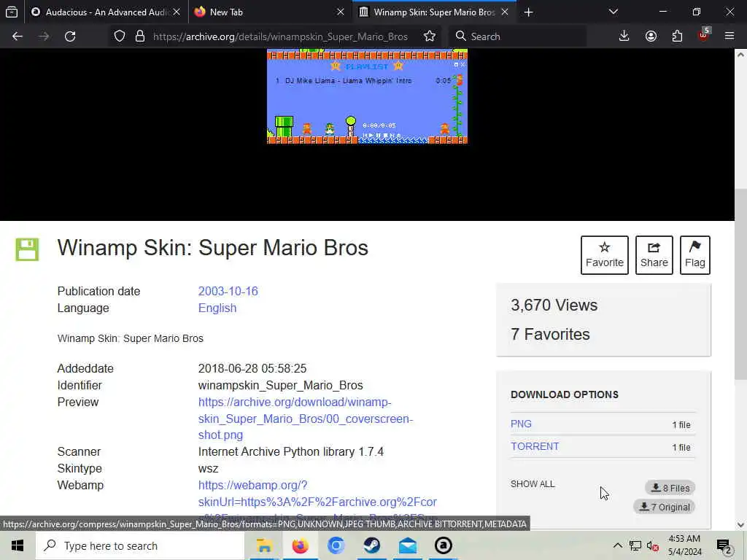Bookmark this page with the star icon
Viewport: 747px width, 560px height.
tap(429, 36)
